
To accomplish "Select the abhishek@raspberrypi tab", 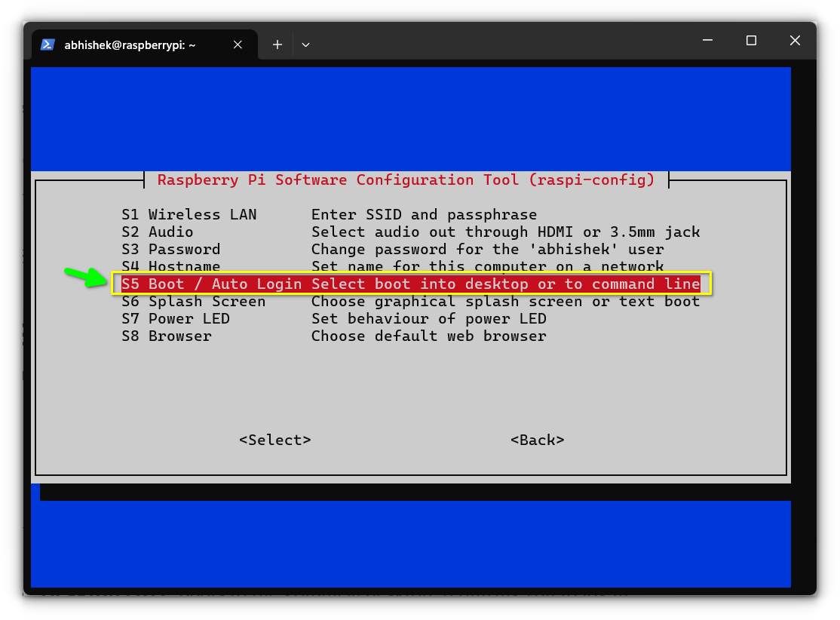I will 136,45.
